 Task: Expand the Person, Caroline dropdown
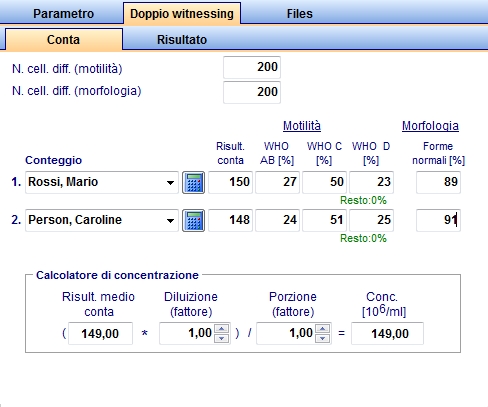[170, 221]
